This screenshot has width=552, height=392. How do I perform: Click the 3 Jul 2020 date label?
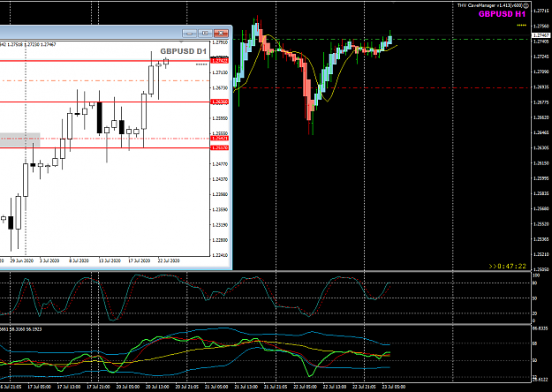[49, 261]
